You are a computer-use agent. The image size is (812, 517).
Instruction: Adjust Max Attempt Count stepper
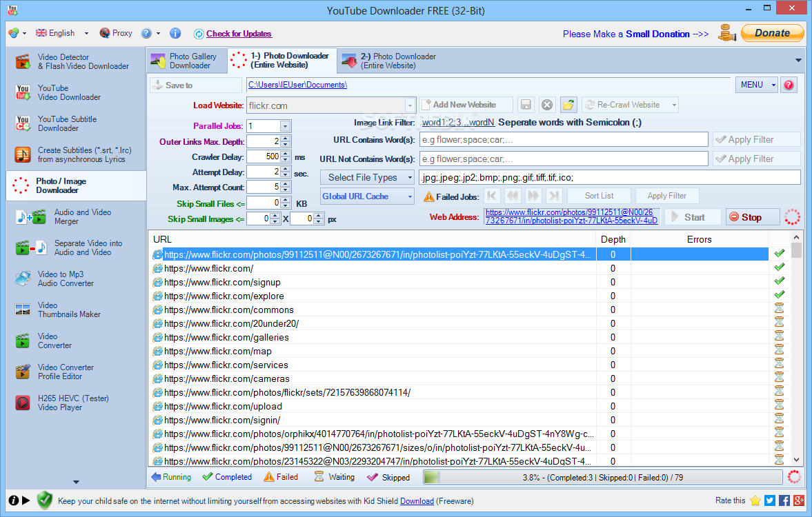286,187
